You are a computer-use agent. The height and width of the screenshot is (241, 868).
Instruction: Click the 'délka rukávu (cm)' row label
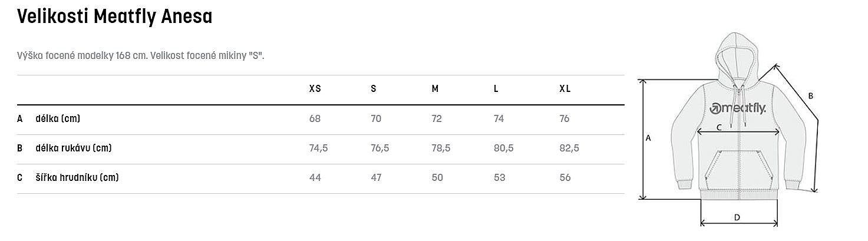pos(74,148)
